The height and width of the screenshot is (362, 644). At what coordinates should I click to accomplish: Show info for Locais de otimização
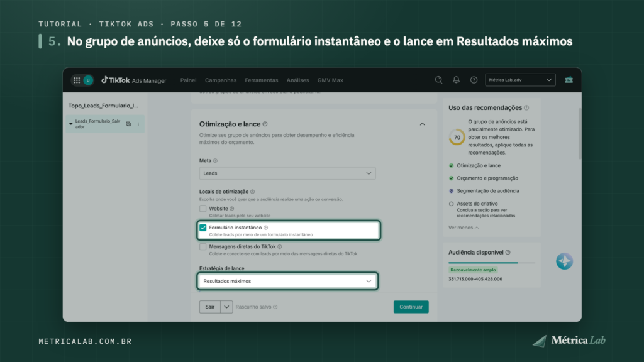tap(253, 192)
